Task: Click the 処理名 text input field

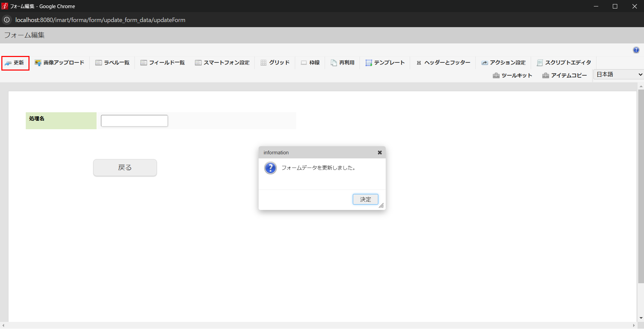Action: (134, 120)
